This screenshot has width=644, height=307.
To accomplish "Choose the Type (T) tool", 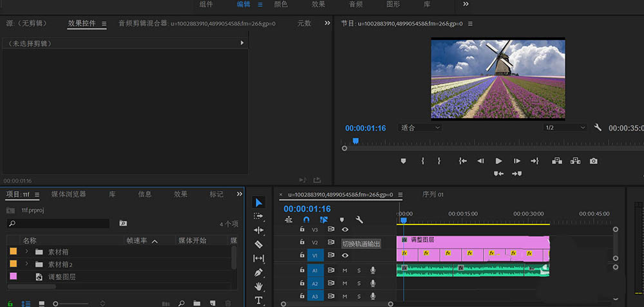I will (259, 300).
